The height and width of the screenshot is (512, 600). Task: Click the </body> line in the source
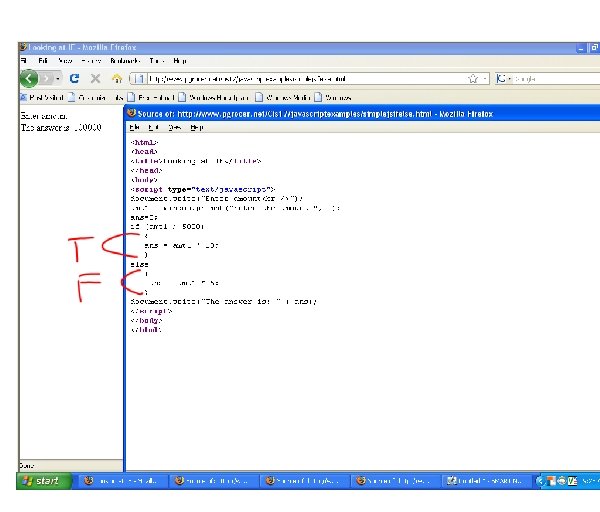coord(147,320)
